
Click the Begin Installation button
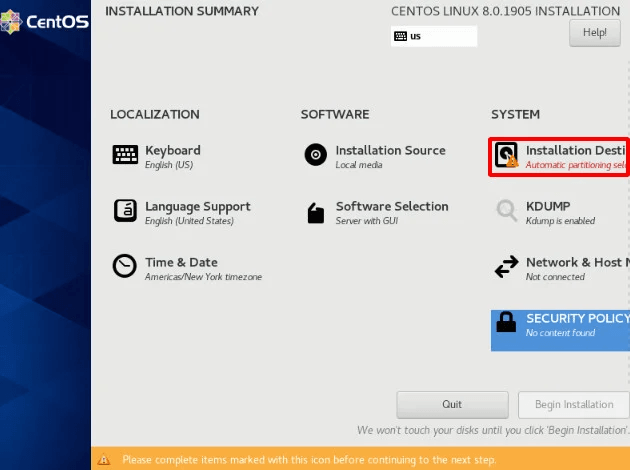pyautogui.click(x=574, y=405)
